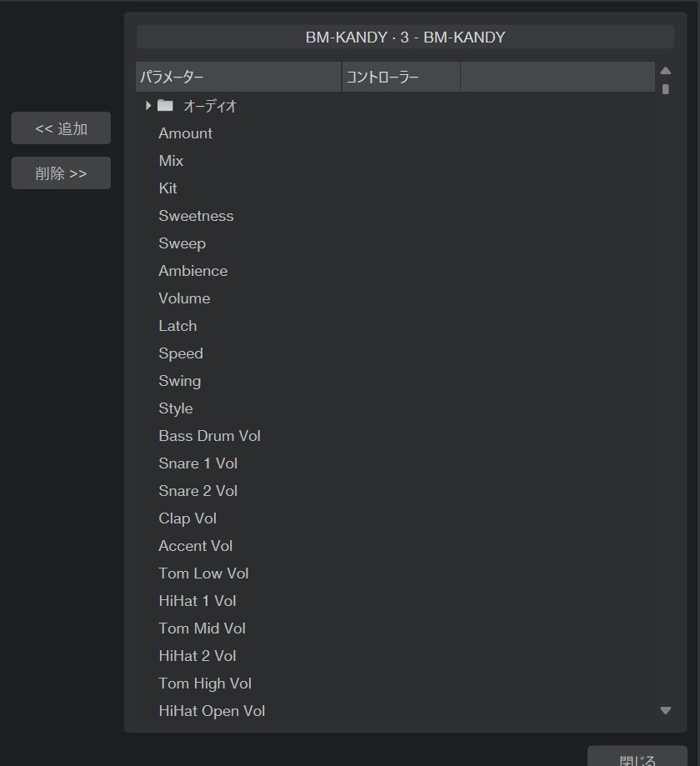Click the オーディオ folder icon

[x=165, y=106]
